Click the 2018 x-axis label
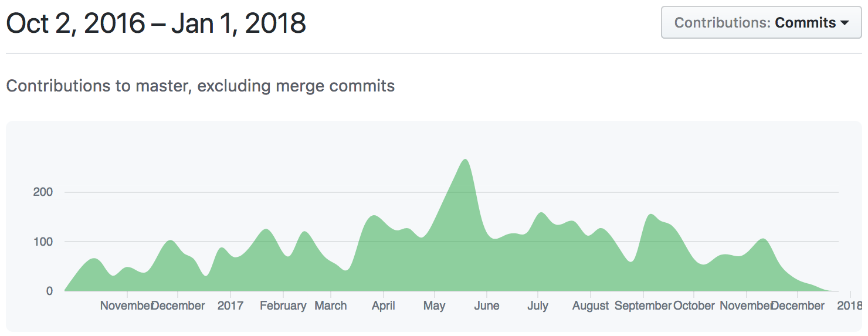This screenshot has width=868, height=336. (x=850, y=306)
